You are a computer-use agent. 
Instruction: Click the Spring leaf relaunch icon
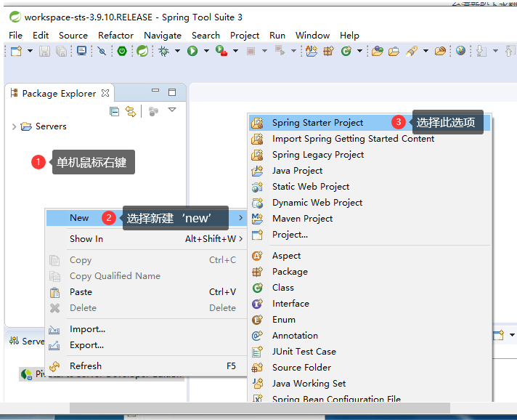pos(142,51)
